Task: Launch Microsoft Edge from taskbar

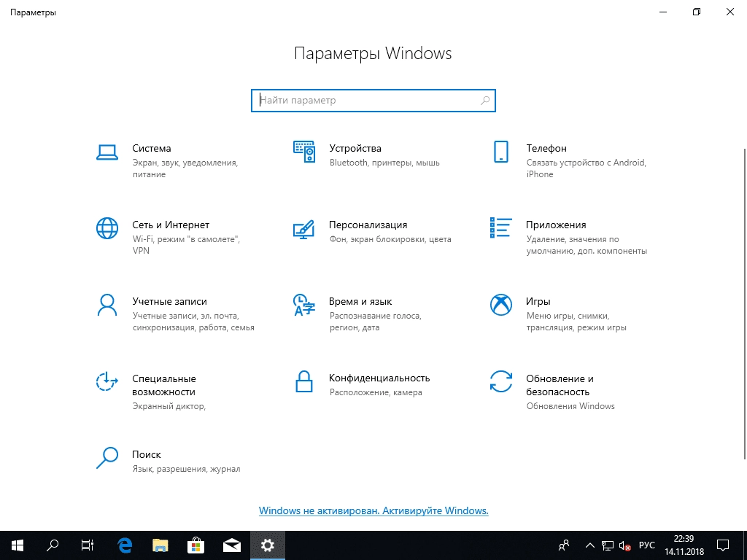Action: click(125, 545)
